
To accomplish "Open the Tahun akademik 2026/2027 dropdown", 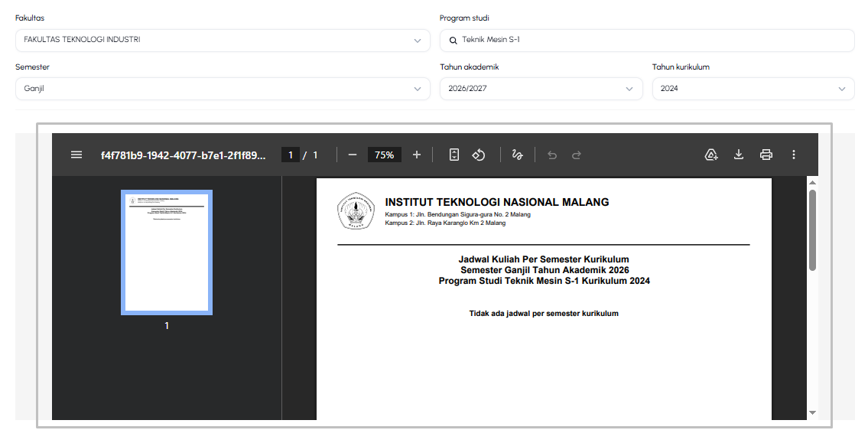I will pos(541,89).
